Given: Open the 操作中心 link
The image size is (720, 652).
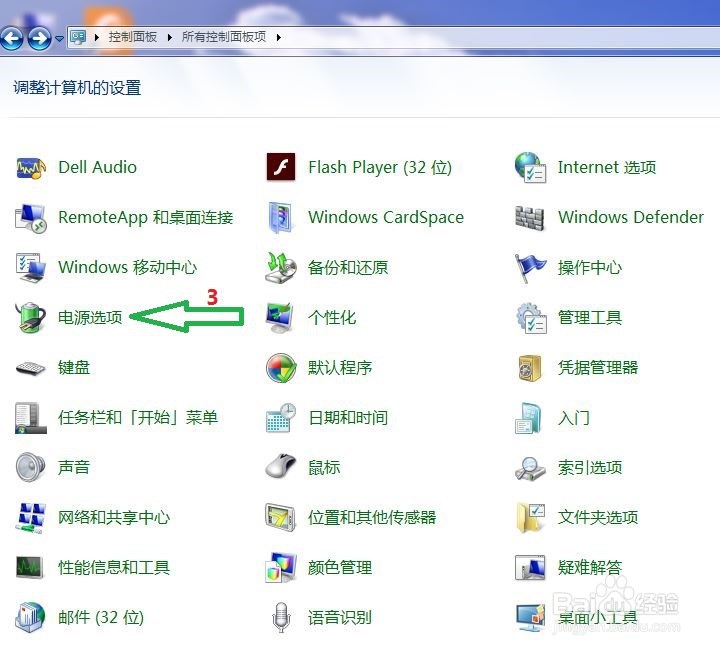Looking at the screenshot, I should click(x=590, y=268).
